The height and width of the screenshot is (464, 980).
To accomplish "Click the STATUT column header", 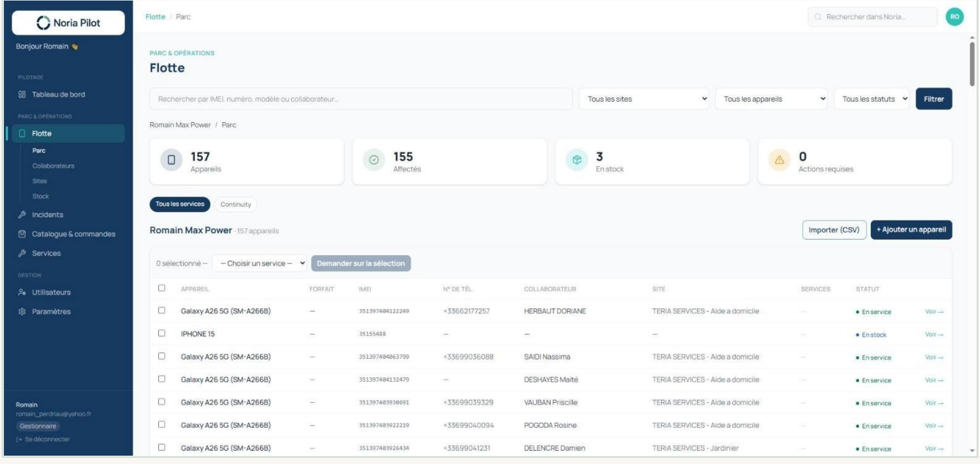I will (x=867, y=289).
